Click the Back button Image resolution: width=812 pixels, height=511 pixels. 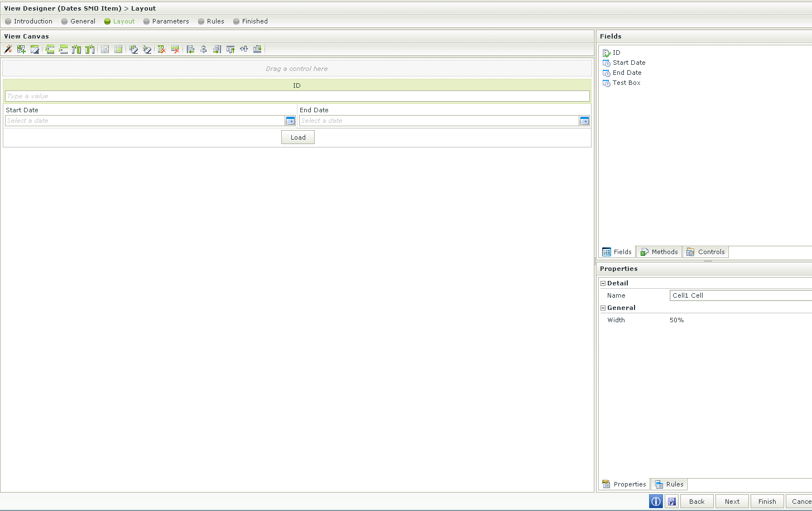click(697, 502)
